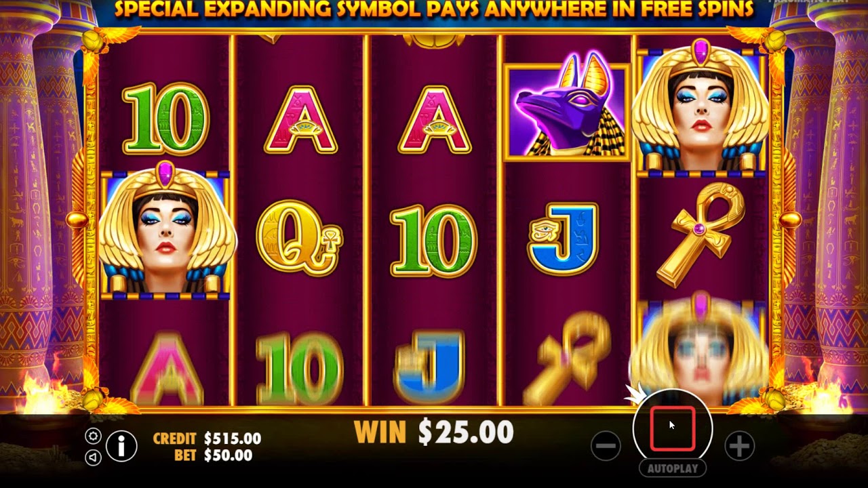Image resolution: width=868 pixels, height=488 pixels.
Task: Toggle the sound speaker icon
Action: [94, 457]
